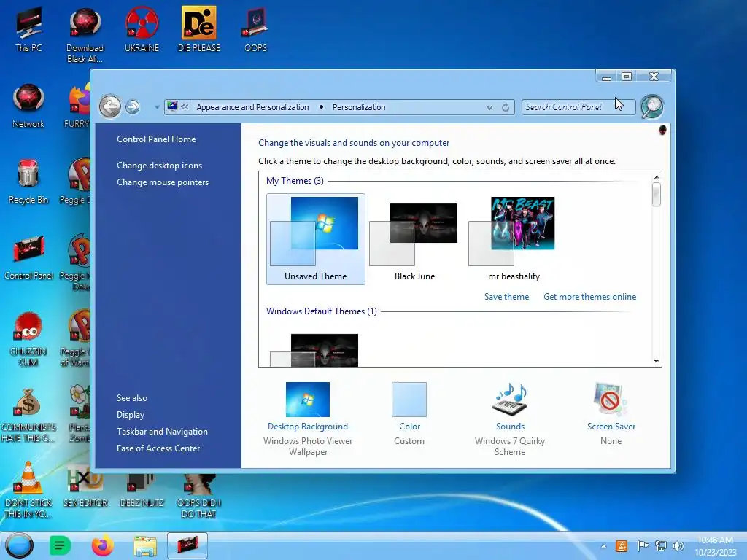The height and width of the screenshot is (560, 747).
Task: Open the Sounds keyboard icon
Action: pos(510,399)
